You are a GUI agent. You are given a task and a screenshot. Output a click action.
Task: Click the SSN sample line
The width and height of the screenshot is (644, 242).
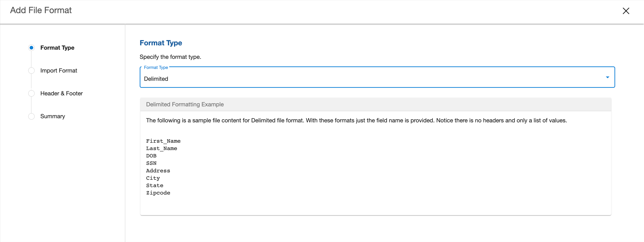tap(151, 163)
